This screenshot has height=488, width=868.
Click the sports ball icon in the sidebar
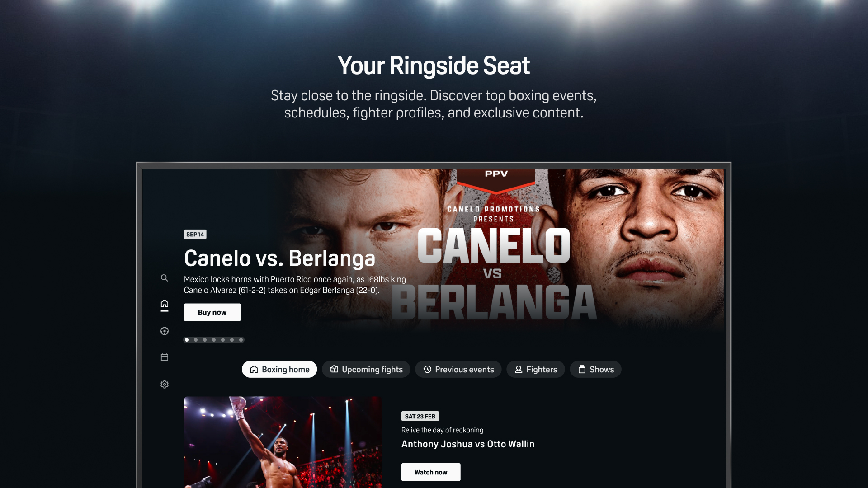[165, 331]
